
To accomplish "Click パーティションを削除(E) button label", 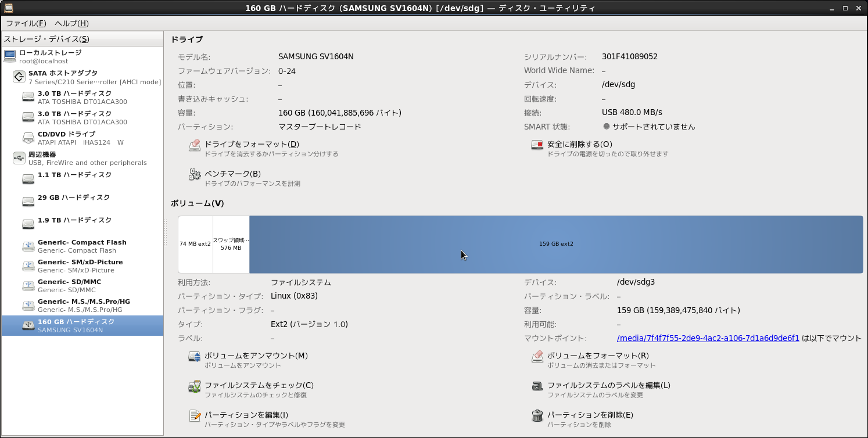I will (590, 415).
